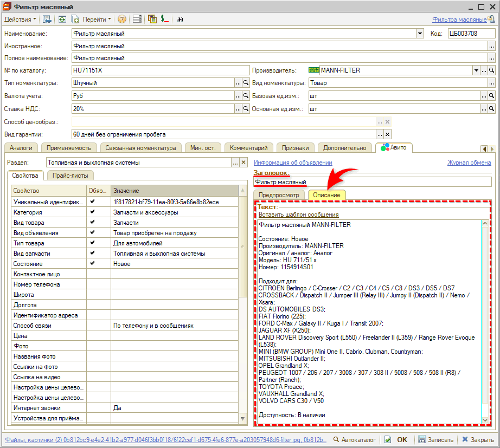Image resolution: width=500 pixels, height=448 pixels.
Task: Click the magnifier icon next to Производитель field
Action: (x=491, y=70)
